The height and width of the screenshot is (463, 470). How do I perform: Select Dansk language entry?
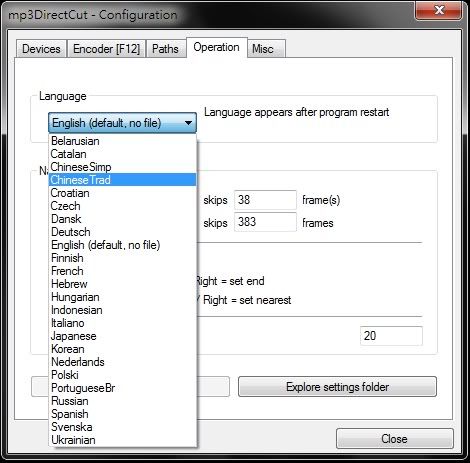[122, 219]
